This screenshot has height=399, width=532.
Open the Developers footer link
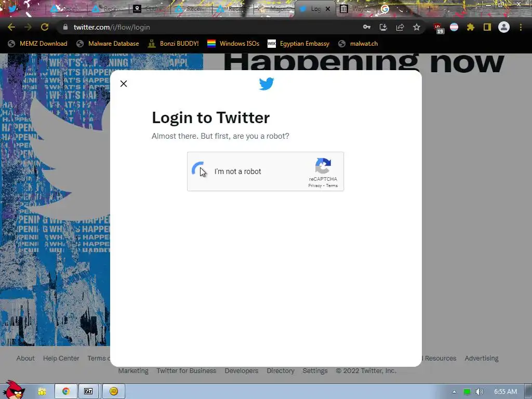[242, 371]
